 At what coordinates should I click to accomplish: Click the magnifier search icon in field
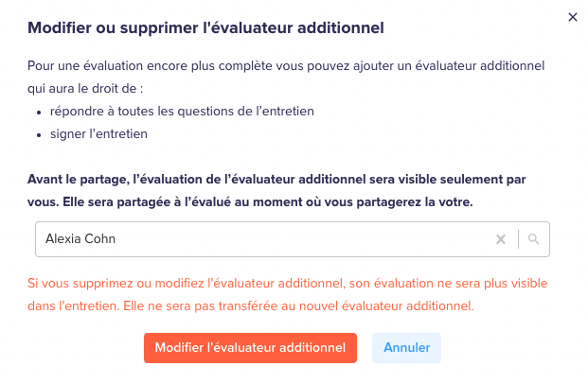533,239
